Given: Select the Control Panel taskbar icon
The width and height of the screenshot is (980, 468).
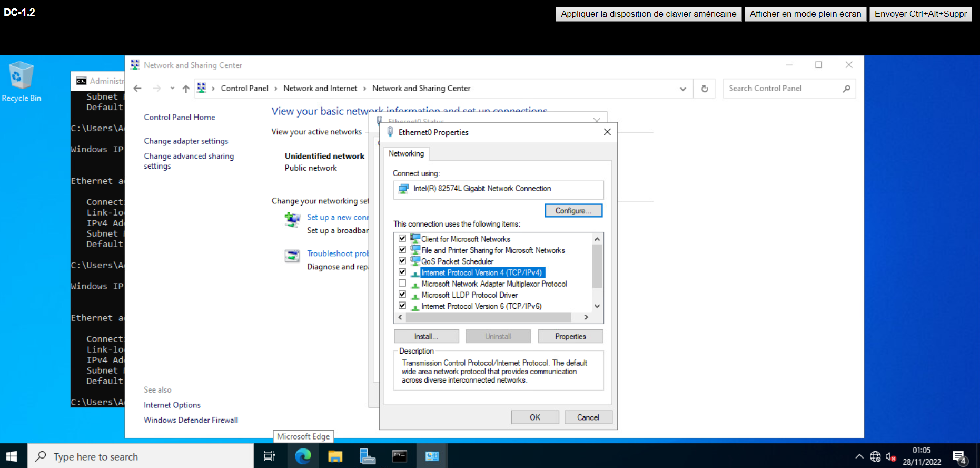Looking at the screenshot, I should click(x=432, y=456).
